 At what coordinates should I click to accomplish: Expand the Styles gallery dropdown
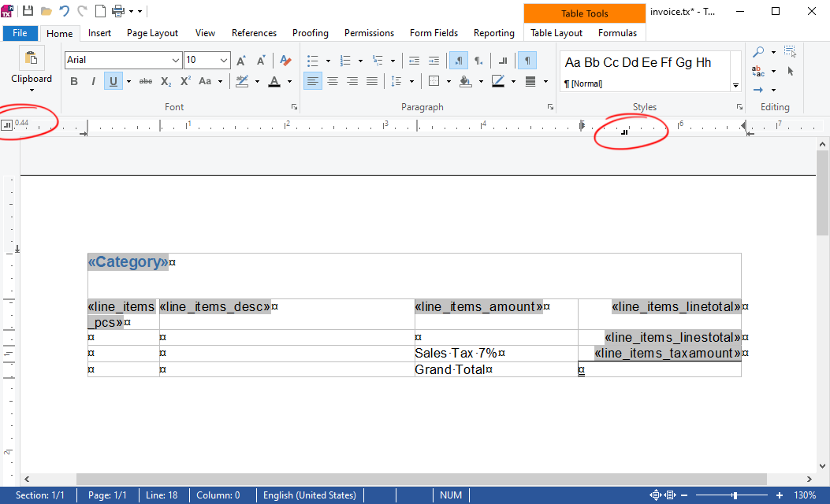tap(735, 86)
